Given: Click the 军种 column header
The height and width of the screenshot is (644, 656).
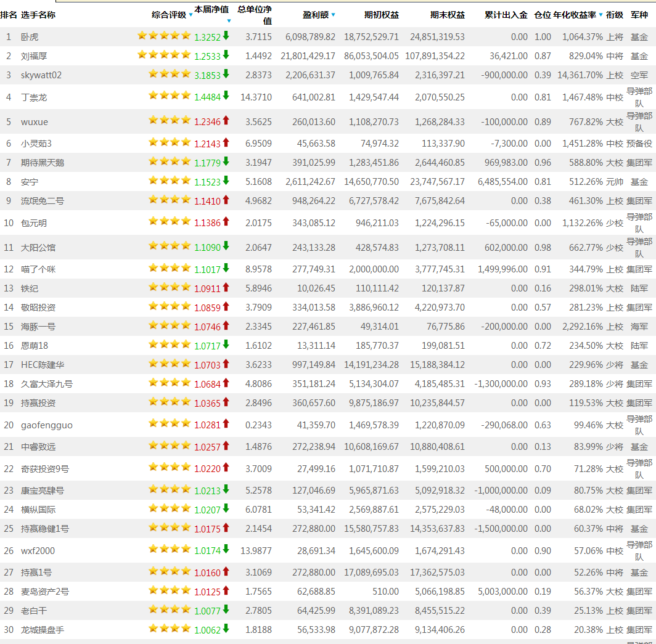Looking at the screenshot, I should (639, 15).
